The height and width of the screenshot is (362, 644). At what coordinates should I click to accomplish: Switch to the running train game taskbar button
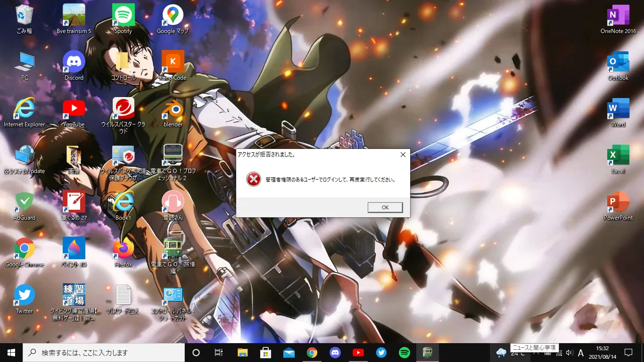pyautogui.click(x=428, y=353)
